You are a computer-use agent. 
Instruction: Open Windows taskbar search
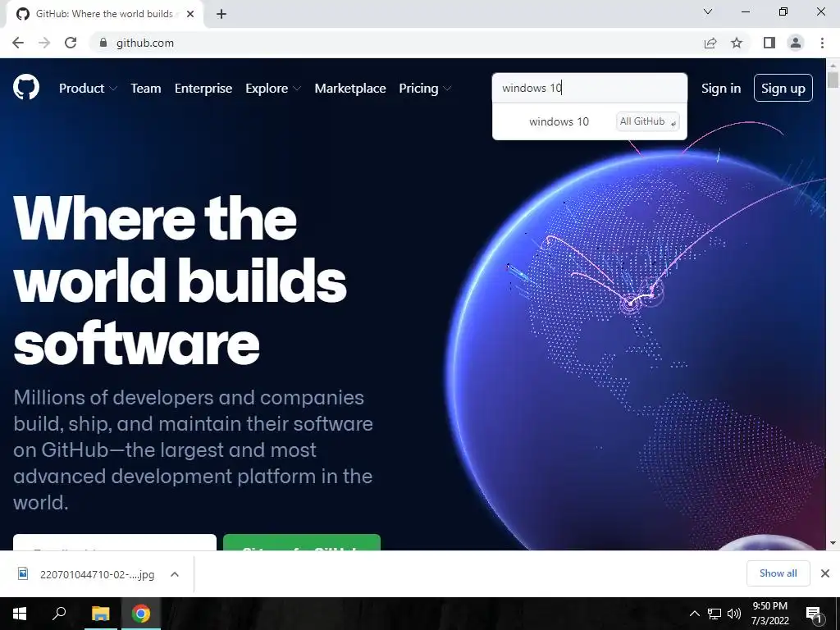59,614
